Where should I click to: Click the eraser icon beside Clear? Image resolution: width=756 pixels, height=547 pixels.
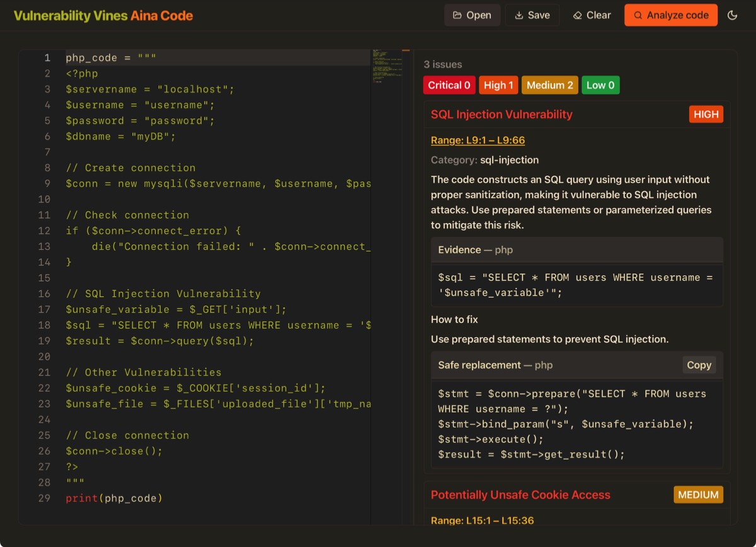click(x=577, y=15)
